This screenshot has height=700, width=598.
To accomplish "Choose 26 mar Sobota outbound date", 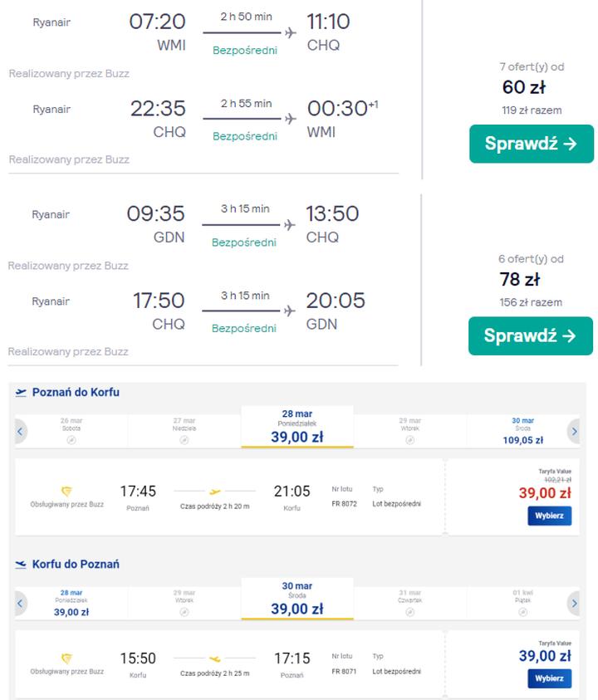I will tap(71, 430).
